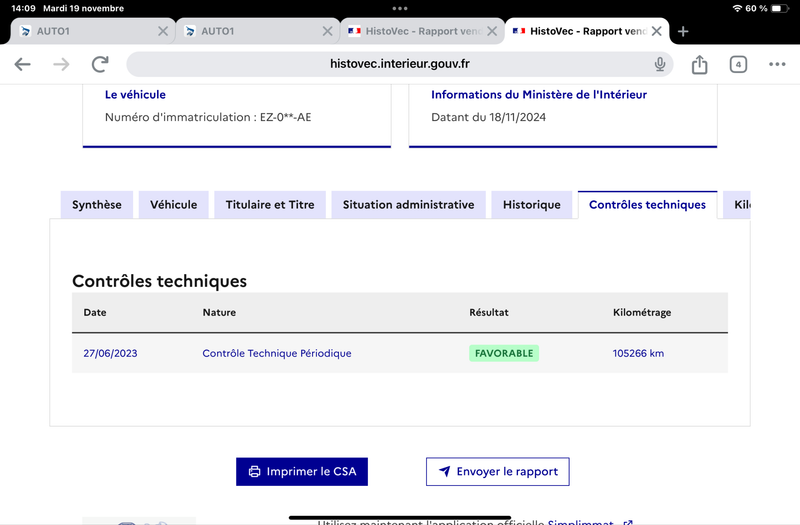Open the Titulaire et Titre tab
Viewport: 800px width, 525px height.
pyautogui.click(x=270, y=205)
